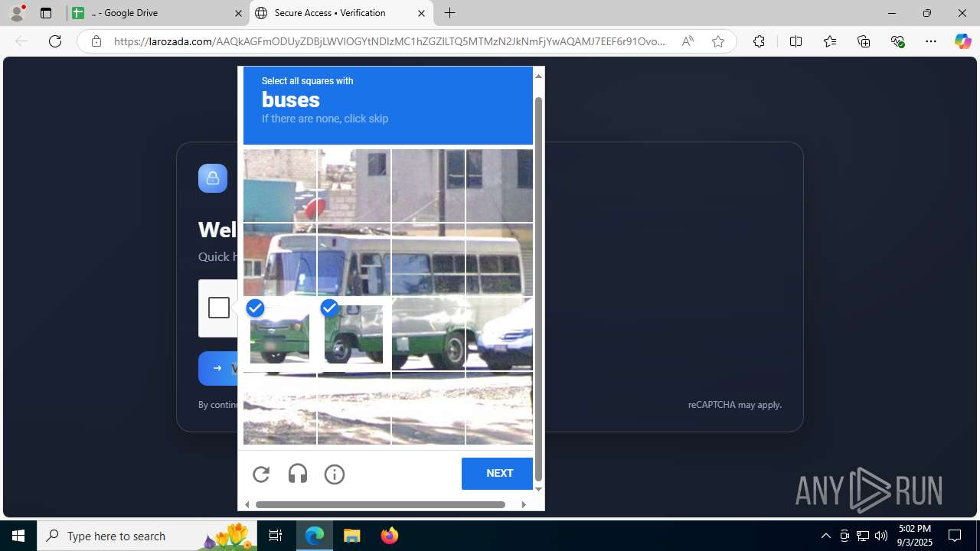Screen dimensions: 980x551
Task: Close the Google Drive tab
Action: coord(238,13)
